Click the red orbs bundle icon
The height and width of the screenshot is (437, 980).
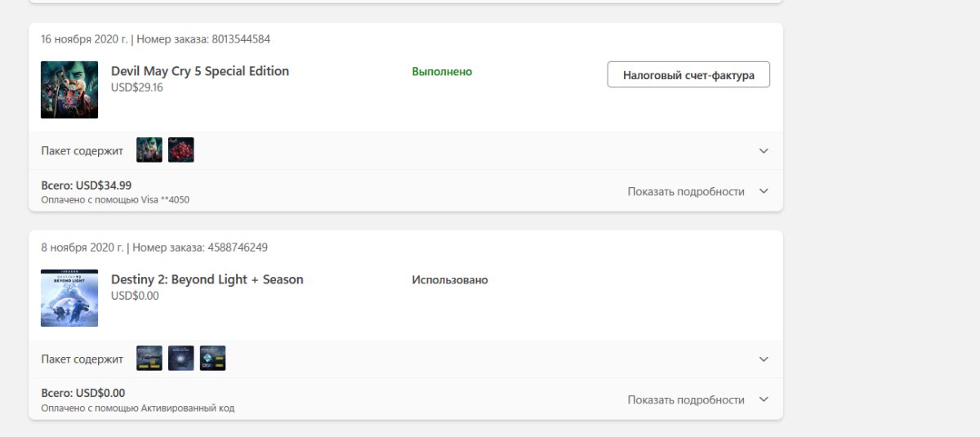180,150
